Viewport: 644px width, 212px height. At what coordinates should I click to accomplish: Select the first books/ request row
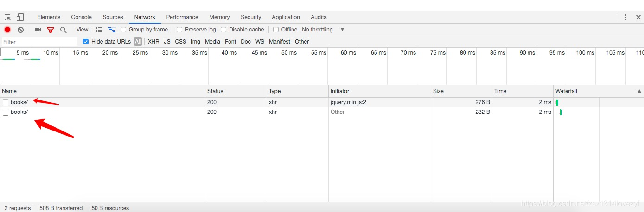click(322, 102)
